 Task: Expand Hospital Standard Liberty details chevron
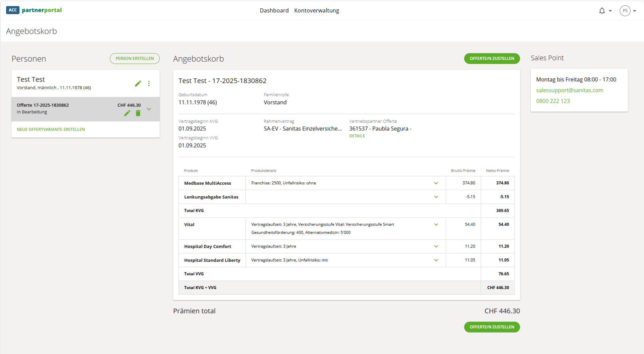[x=436, y=260]
